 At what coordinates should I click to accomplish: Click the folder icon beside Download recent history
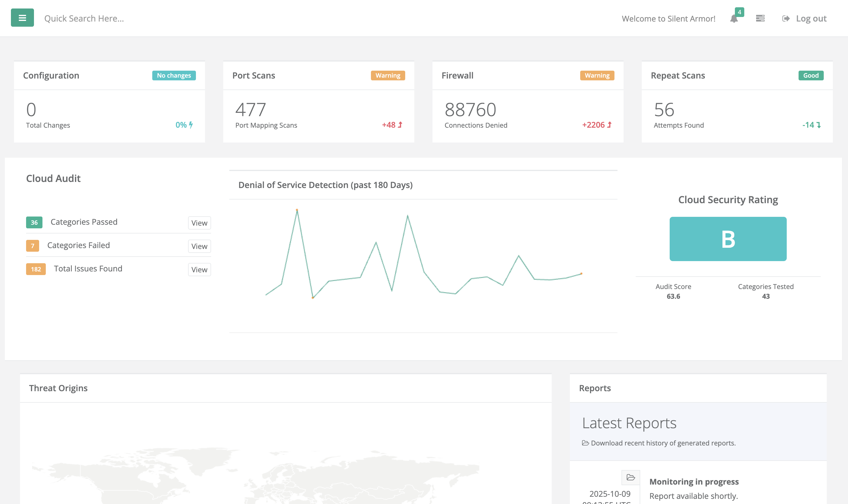[x=585, y=443]
